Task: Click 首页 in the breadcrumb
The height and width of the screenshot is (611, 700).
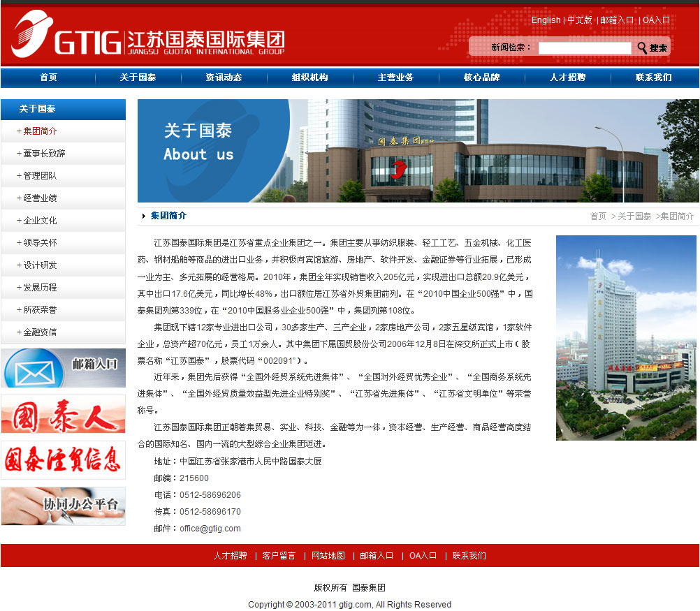Action: (598, 216)
